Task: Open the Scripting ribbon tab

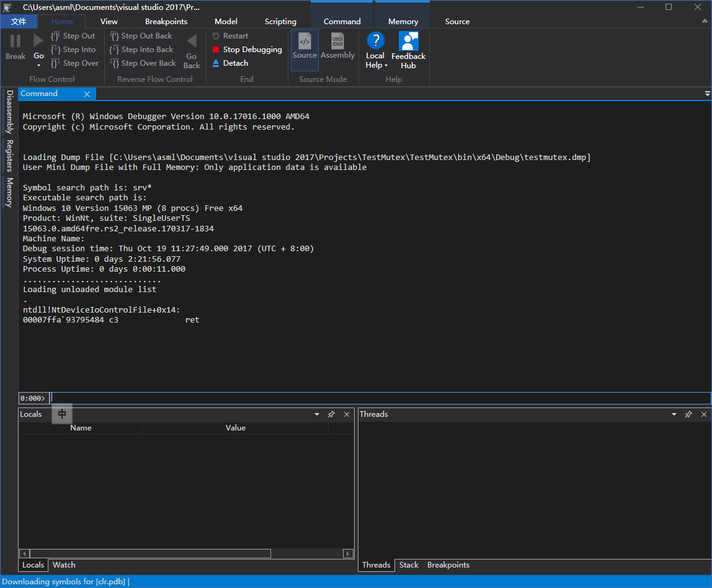Action: pyautogui.click(x=280, y=21)
